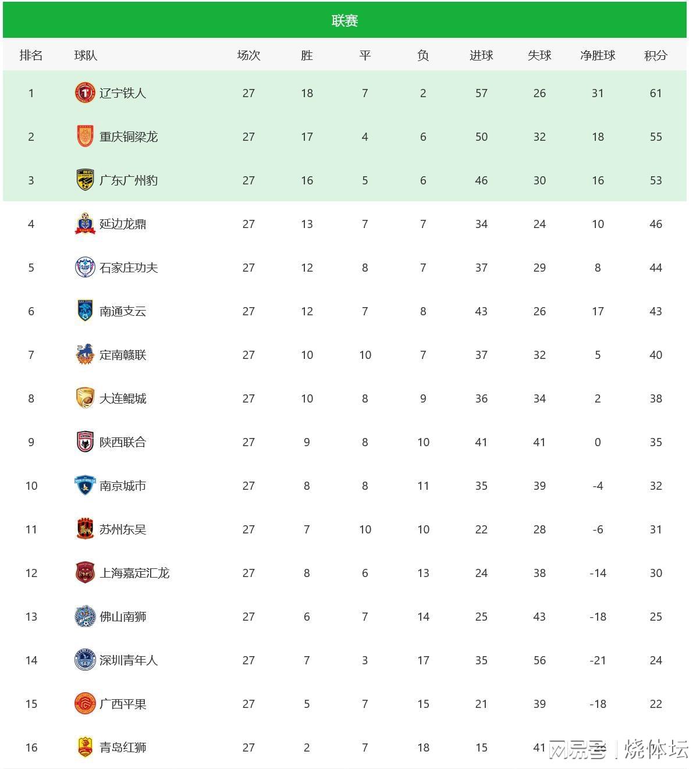The height and width of the screenshot is (769, 700).
Task: Click the 石家庄功夫 team emblem
Action: [85, 268]
